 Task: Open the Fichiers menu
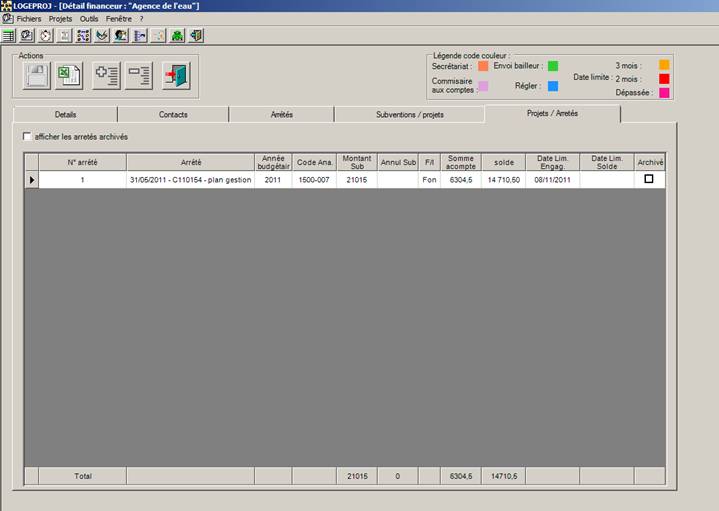click(x=29, y=19)
